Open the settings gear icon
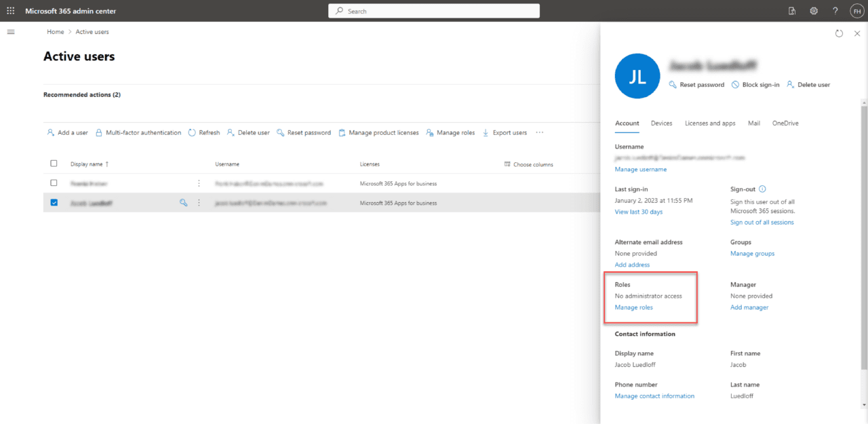 813,11
